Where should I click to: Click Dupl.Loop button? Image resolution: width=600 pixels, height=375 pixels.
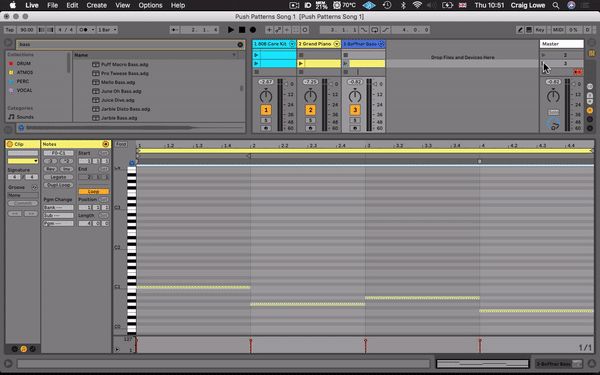click(58, 185)
